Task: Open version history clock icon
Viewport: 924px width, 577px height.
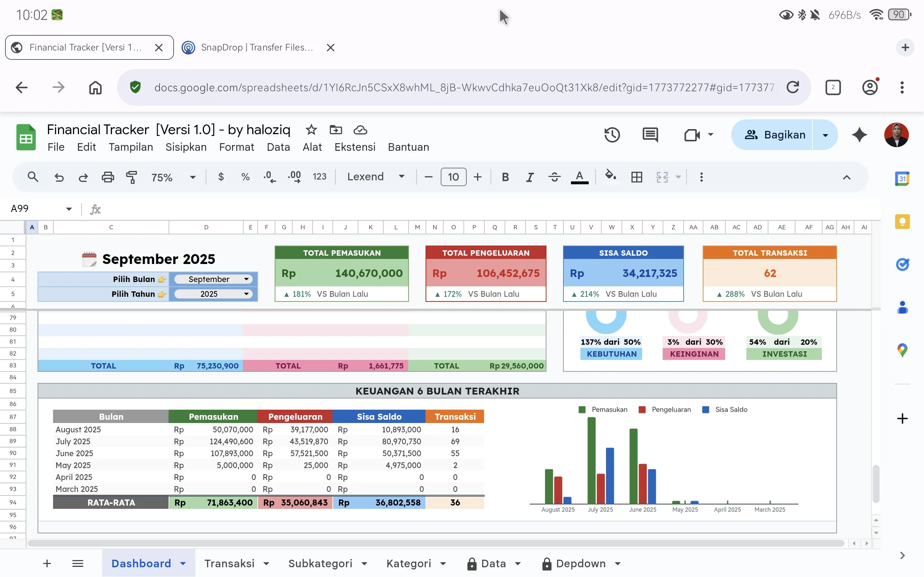Action: [612, 135]
